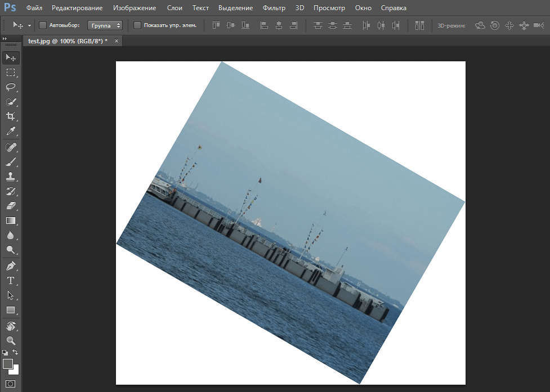
Task: Open the Редактирование menu
Action: coord(77,8)
